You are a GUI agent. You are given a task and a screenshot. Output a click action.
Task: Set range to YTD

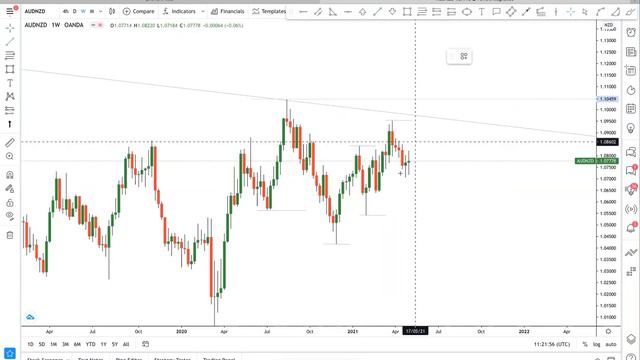pos(91,344)
